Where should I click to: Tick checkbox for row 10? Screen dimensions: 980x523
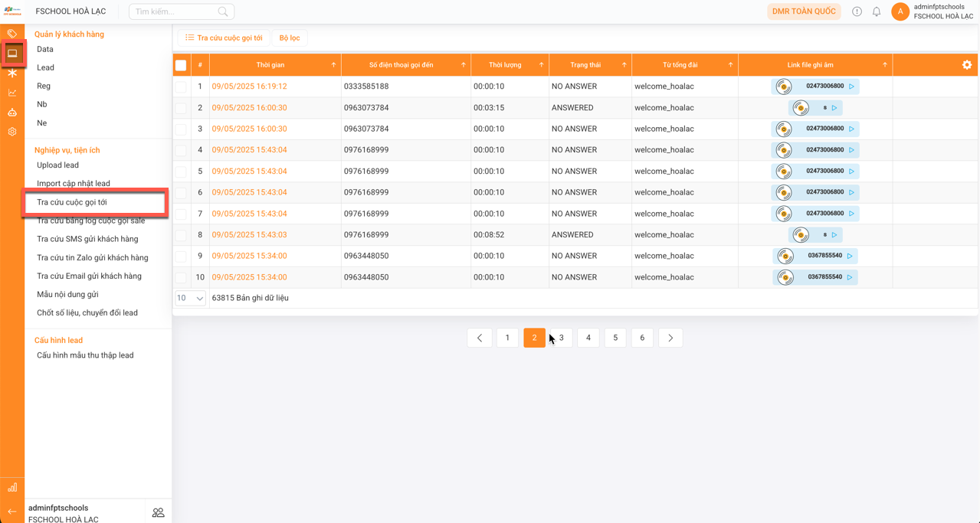tap(181, 277)
